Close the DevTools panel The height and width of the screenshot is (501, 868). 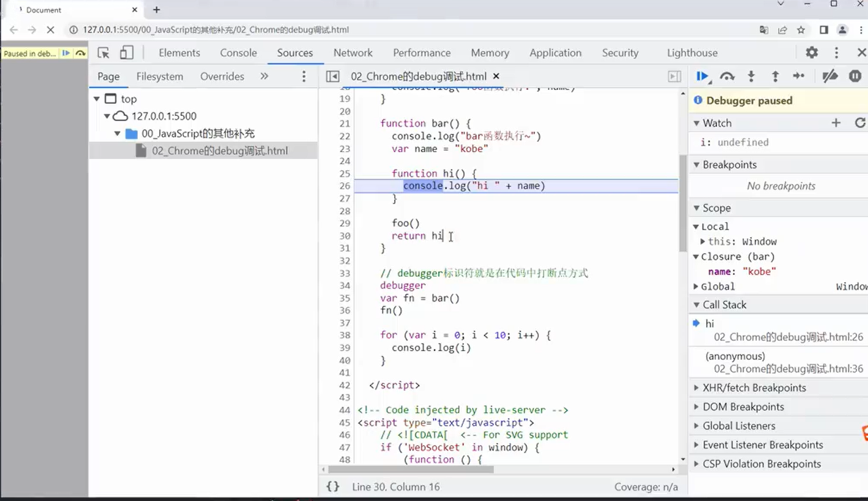[862, 52]
